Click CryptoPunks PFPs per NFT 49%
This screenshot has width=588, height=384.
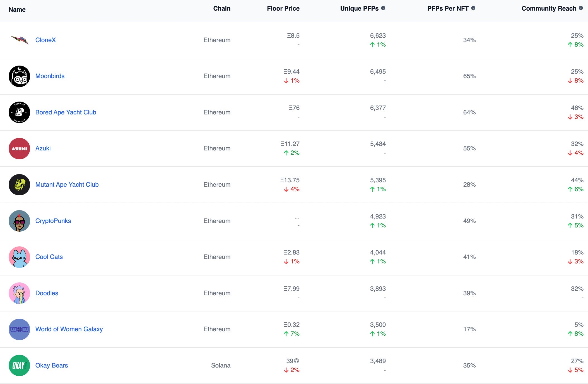(469, 221)
